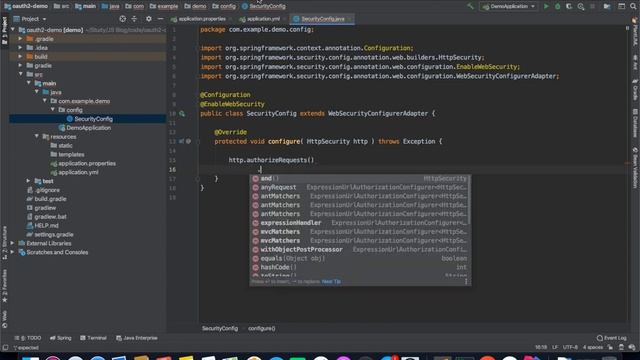The image size is (640, 360).
Task: Hide the Project panel with minus icon
Action: 160,19
